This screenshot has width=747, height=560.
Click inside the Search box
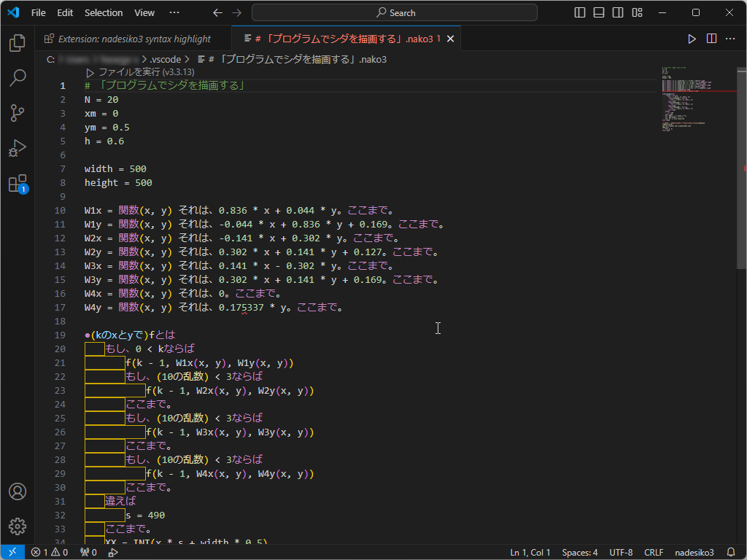point(392,12)
